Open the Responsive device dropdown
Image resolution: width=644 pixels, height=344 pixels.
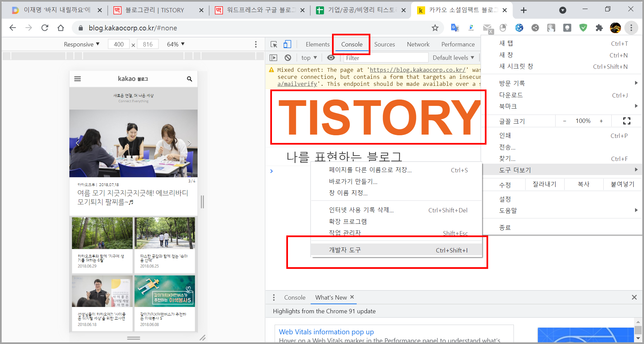82,44
